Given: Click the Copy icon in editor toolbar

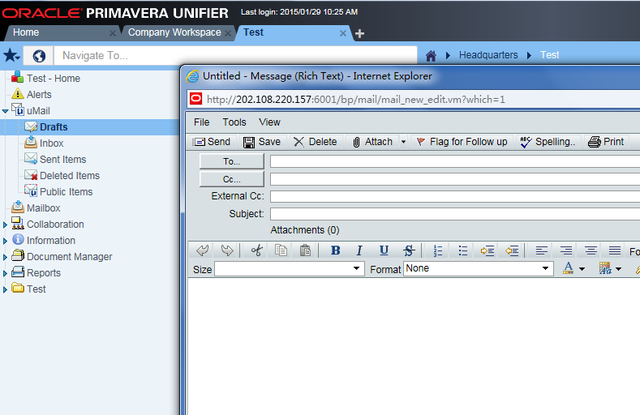Looking at the screenshot, I should (x=281, y=250).
